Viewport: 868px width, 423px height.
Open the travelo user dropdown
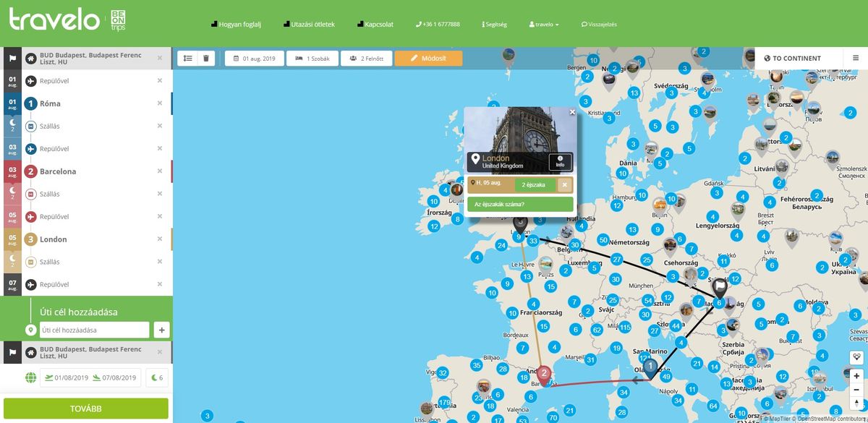pos(544,24)
